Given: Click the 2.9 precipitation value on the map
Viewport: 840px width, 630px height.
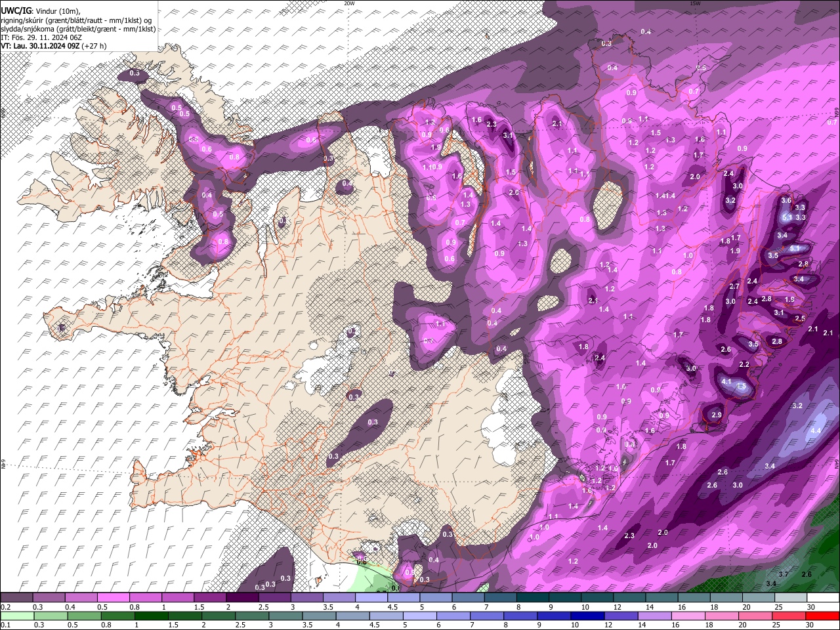Looking at the screenshot, I should 717,415.
